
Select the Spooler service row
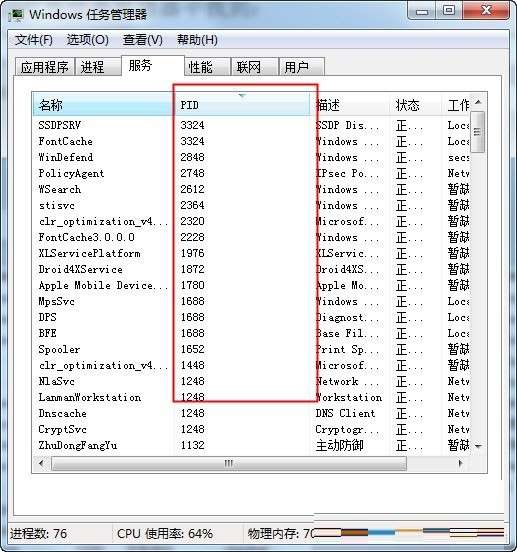pyautogui.click(x=252, y=350)
